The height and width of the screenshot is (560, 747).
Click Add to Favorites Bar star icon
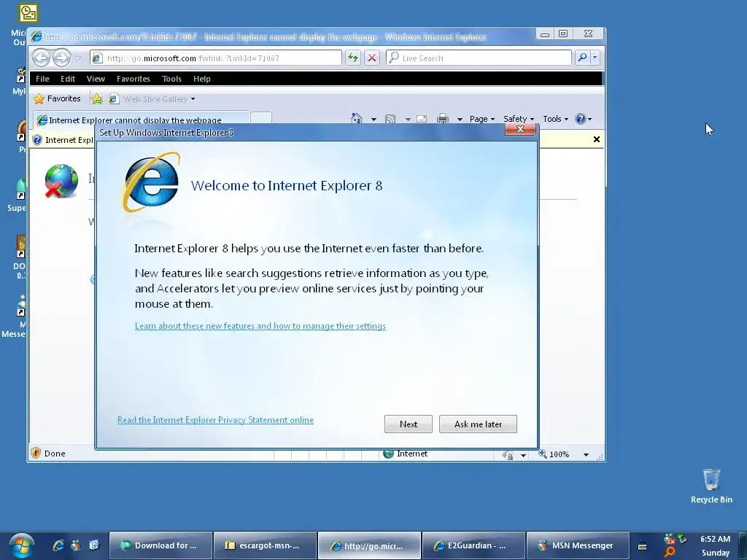coord(97,99)
